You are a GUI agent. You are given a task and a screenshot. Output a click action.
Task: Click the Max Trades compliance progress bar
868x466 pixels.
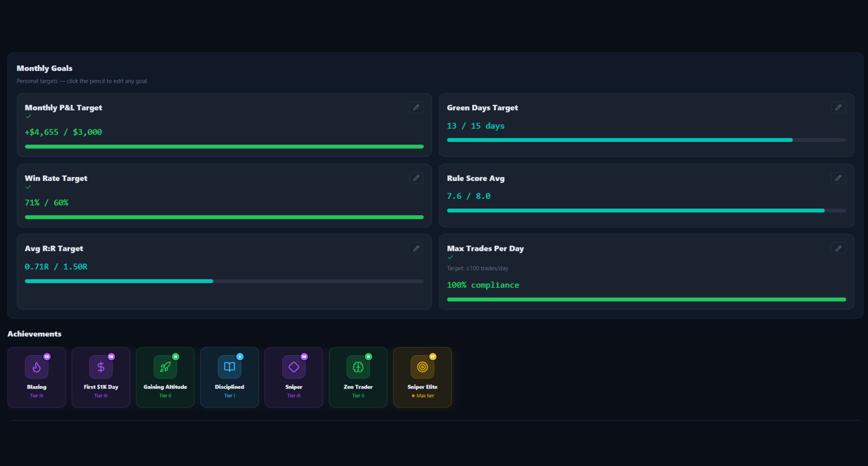click(646, 300)
